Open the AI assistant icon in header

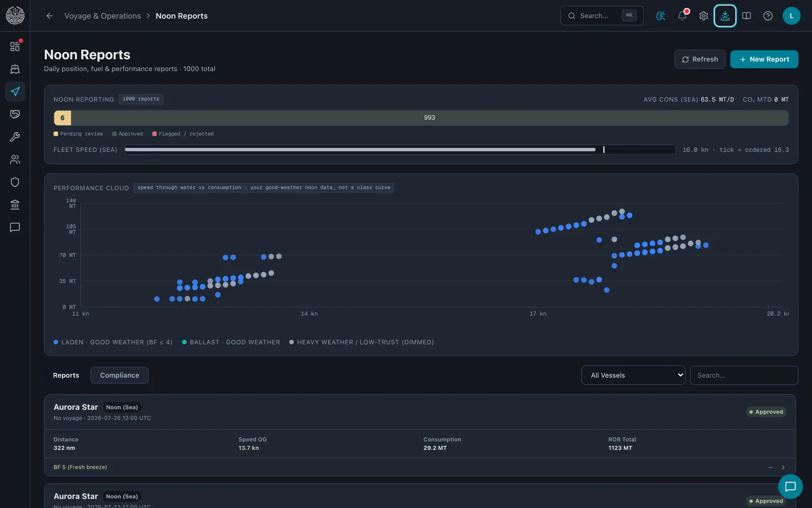click(x=661, y=16)
